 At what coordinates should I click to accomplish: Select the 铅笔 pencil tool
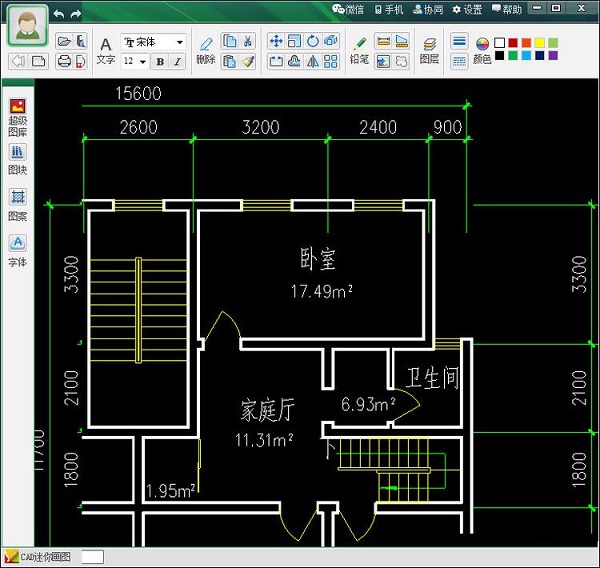click(359, 49)
